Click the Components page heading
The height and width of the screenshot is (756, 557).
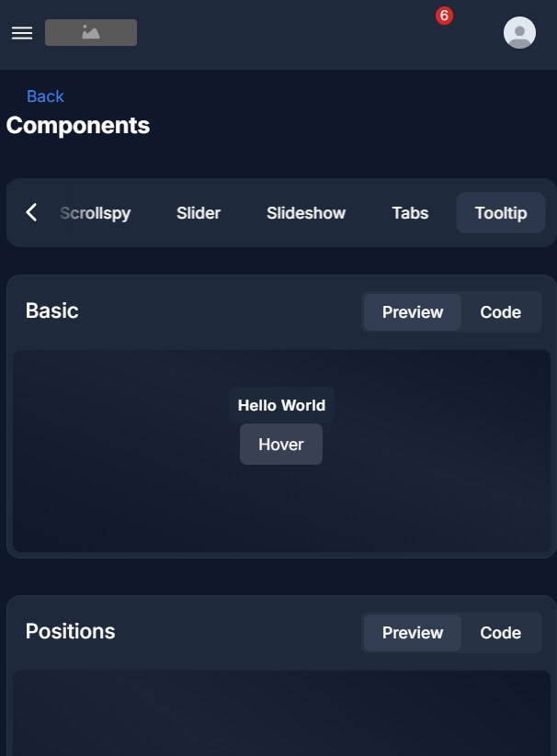pyautogui.click(x=78, y=125)
